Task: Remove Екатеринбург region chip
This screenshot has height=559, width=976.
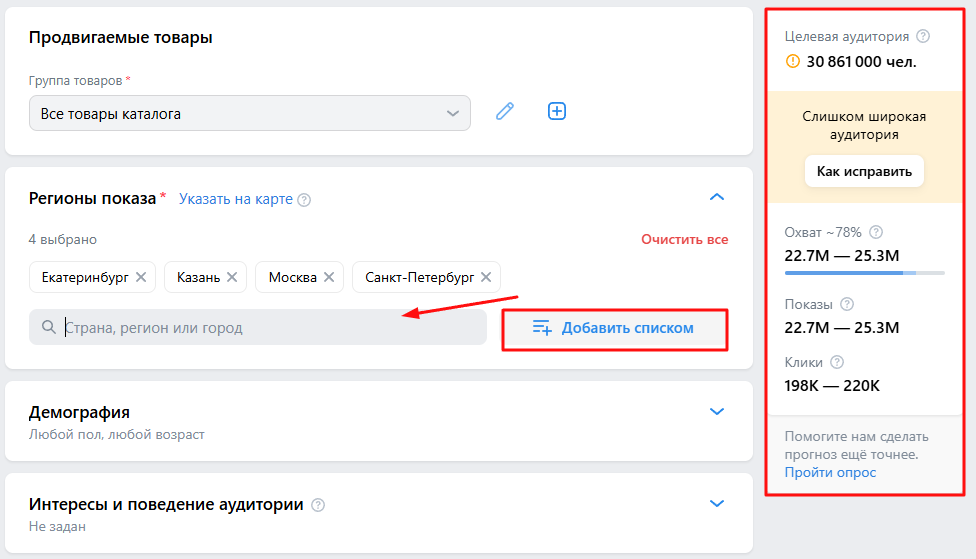Action: (x=141, y=277)
